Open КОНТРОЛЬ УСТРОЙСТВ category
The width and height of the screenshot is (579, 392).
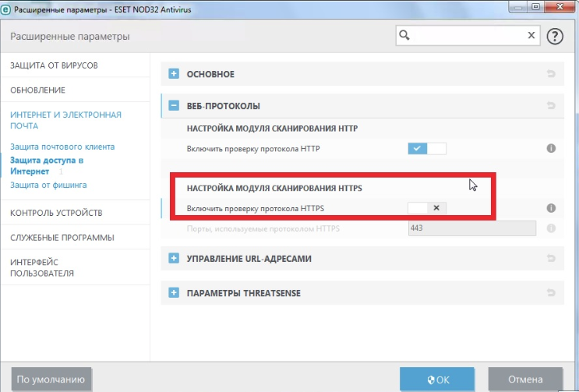point(56,213)
